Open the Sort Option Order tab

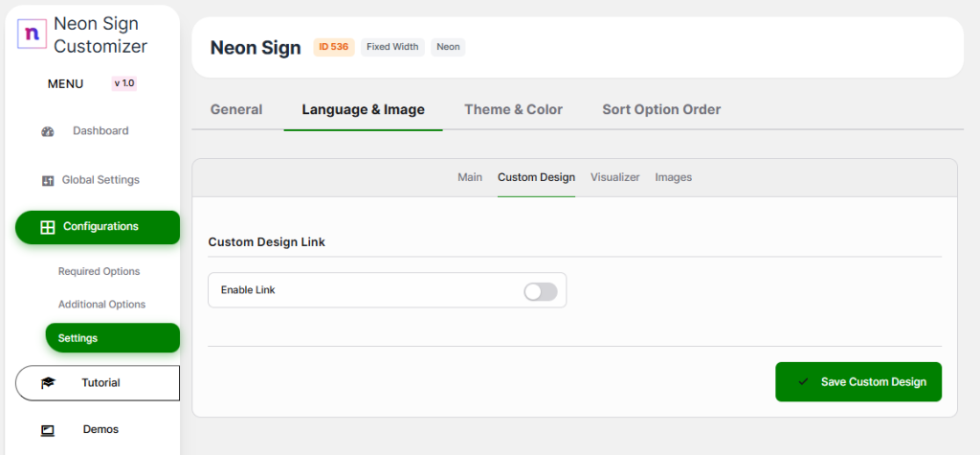(661, 109)
